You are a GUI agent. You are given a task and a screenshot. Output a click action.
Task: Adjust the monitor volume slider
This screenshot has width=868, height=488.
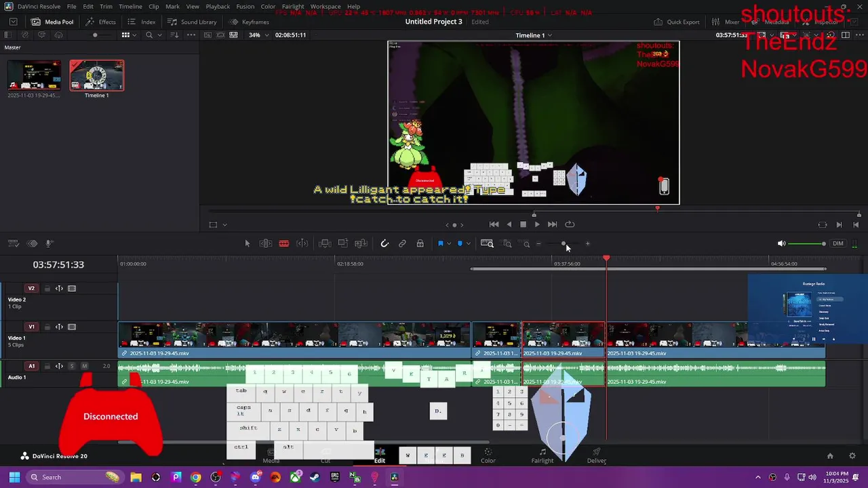coord(807,244)
